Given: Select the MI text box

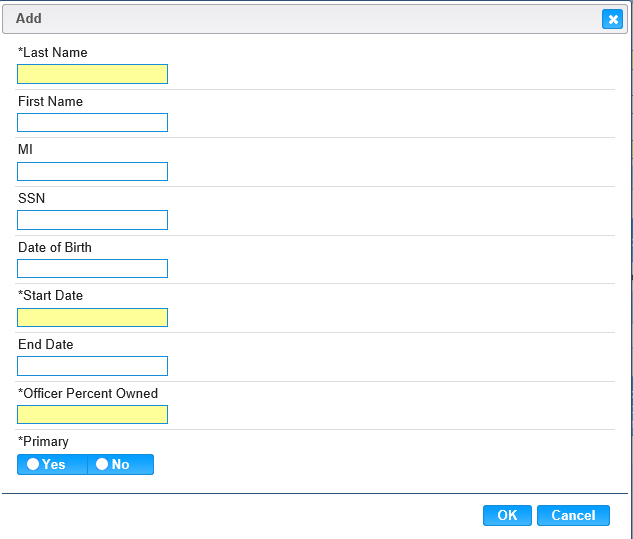Looking at the screenshot, I should 92,171.
